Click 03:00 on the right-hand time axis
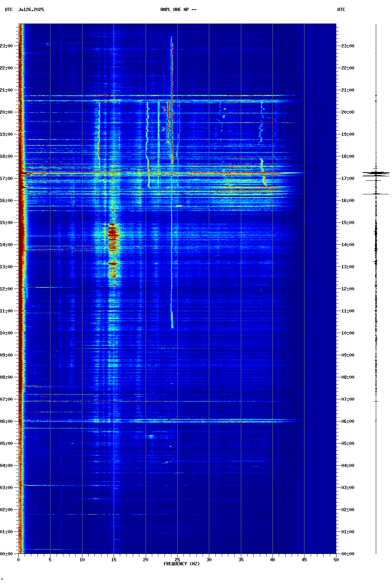Screen dimensions: 392x583 click(348, 488)
